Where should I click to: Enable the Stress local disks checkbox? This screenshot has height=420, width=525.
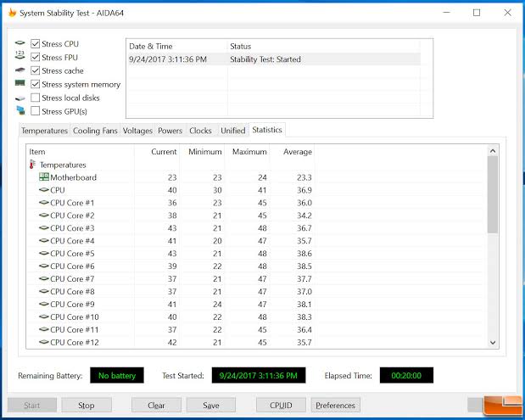(x=35, y=98)
